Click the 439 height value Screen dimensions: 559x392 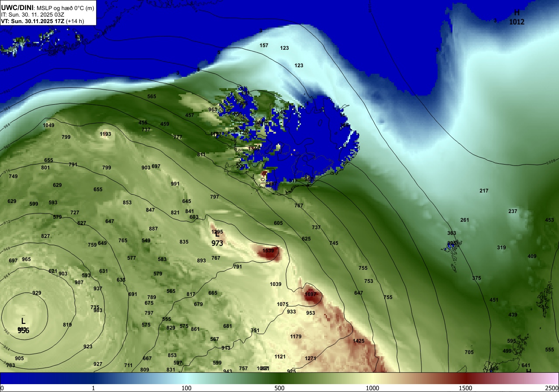[513, 315]
